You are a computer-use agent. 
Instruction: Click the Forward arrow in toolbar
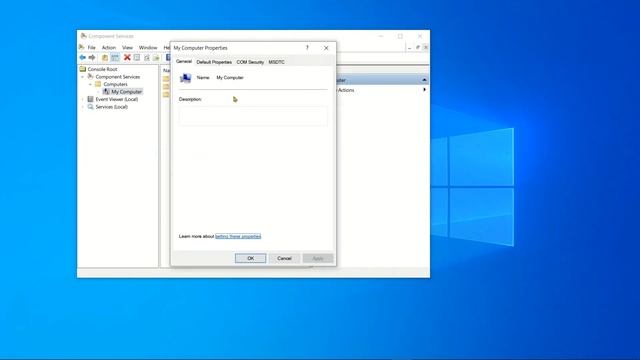[x=92, y=58]
